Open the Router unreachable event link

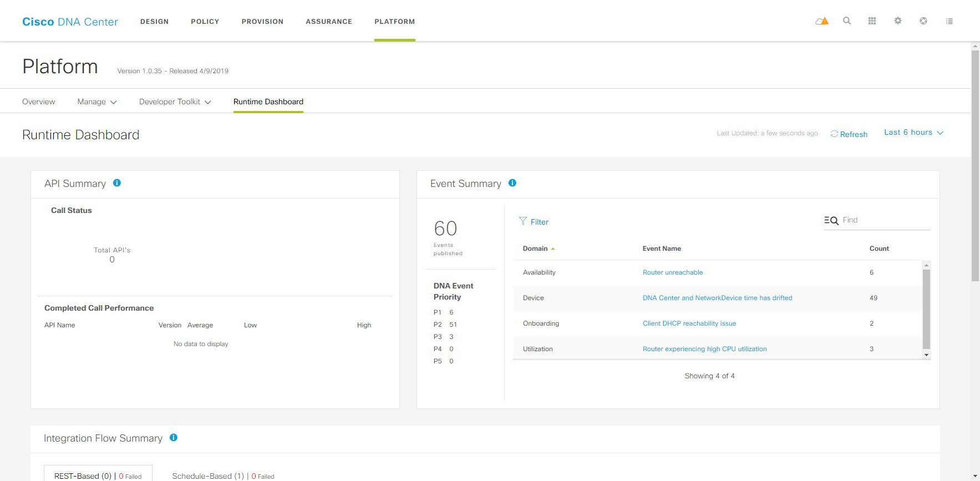click(673, 272)
